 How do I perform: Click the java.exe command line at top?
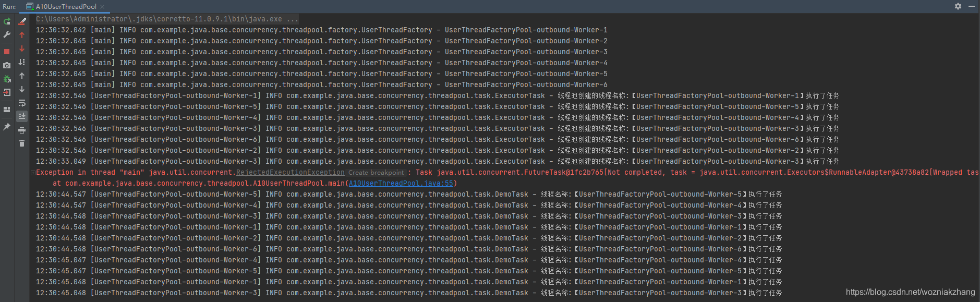[x=167, y=19]
